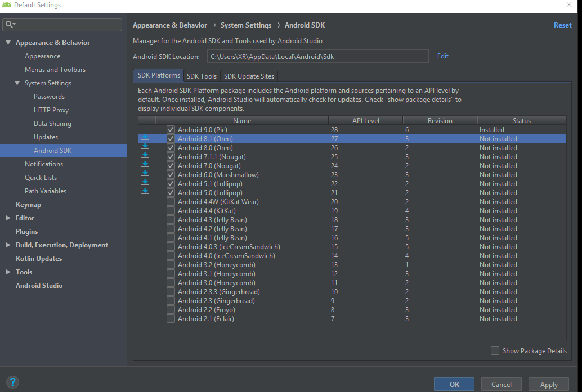Click download icon beside Android 8.0 (Oreo)

point(145,147)
